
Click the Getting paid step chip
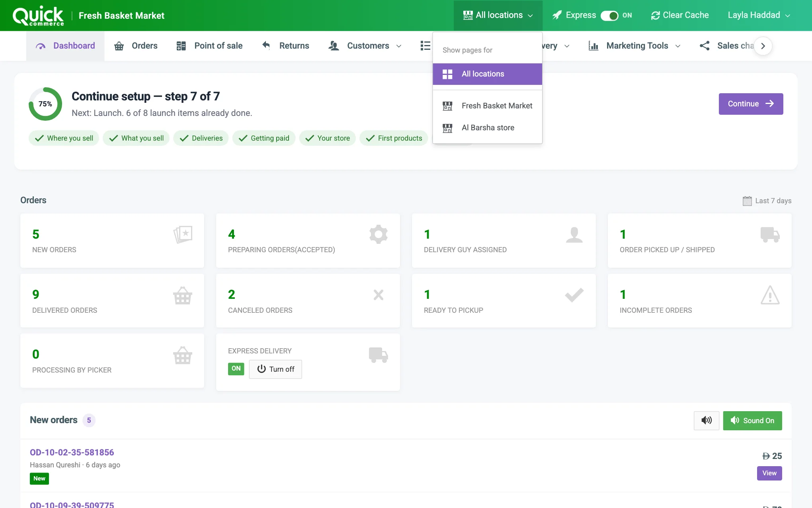tap(264, 138)
